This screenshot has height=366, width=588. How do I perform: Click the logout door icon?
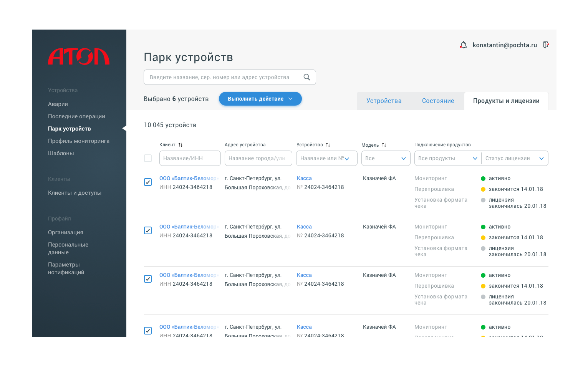[546, 45]
